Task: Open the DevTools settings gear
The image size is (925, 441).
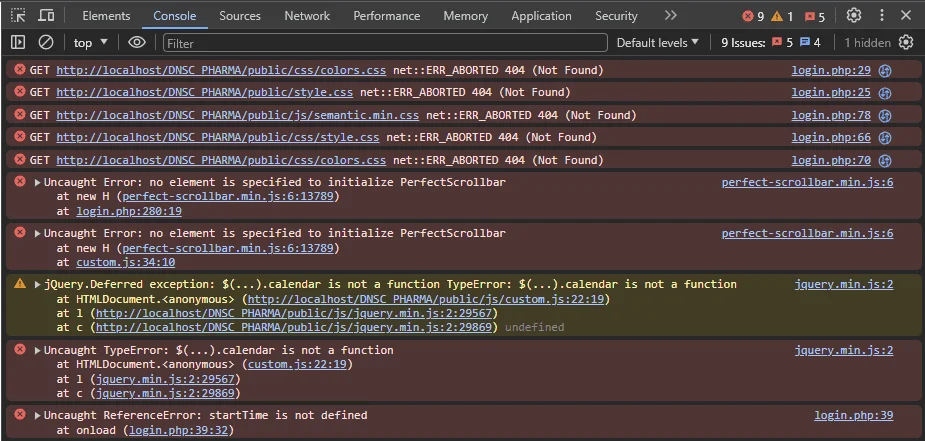Action: [854, 15]
